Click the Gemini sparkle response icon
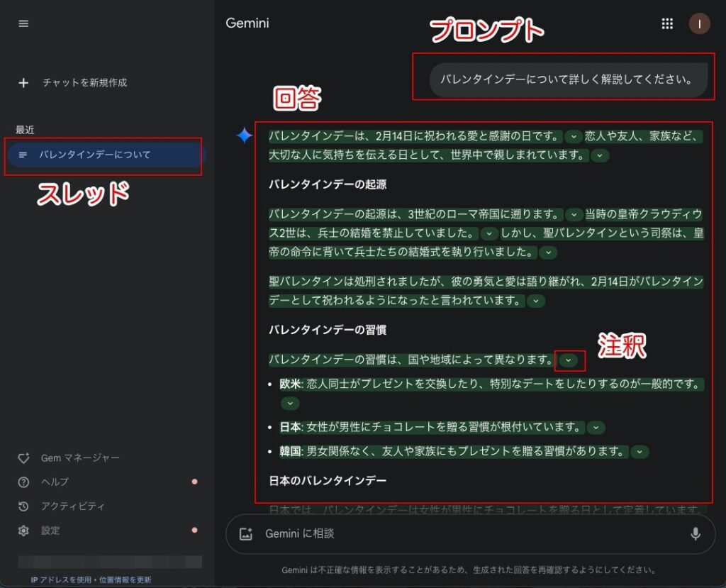This screenshot has height=588, width=726. 245,135
